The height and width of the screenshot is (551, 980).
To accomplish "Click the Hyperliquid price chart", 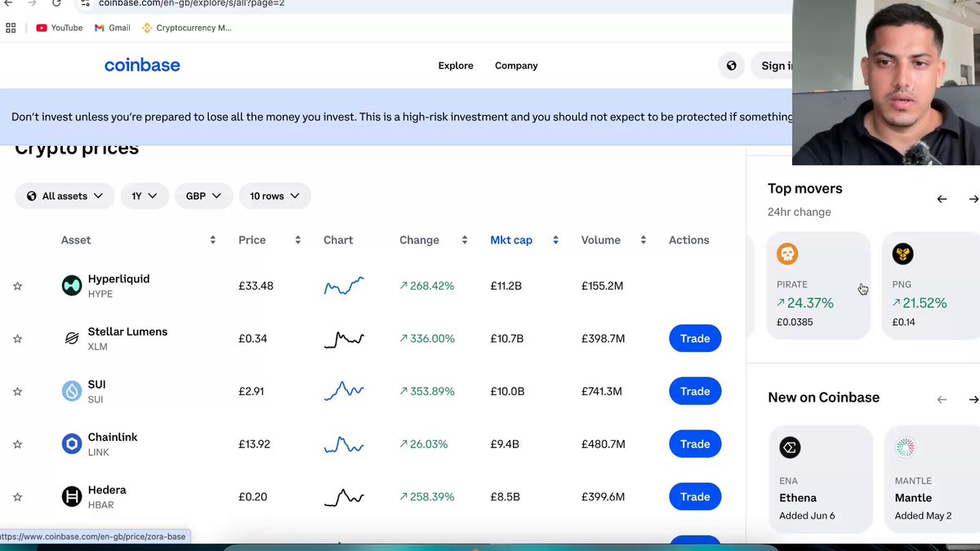I will click(344, 286).
